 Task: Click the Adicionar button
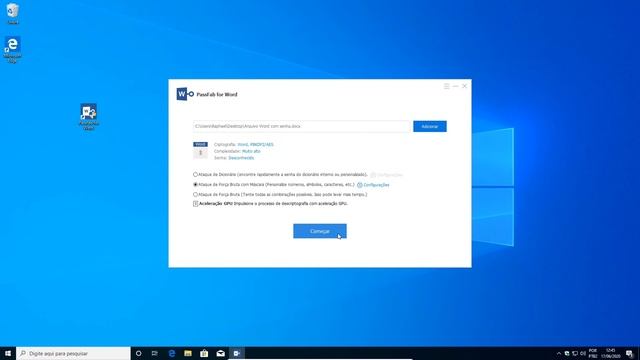[x=429, y=127]
